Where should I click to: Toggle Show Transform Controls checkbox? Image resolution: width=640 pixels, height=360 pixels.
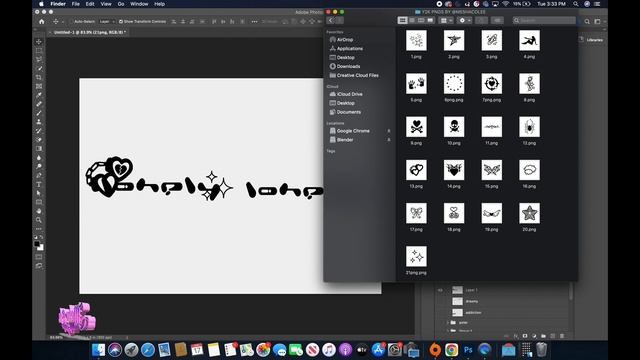click(x=121, y=21)
